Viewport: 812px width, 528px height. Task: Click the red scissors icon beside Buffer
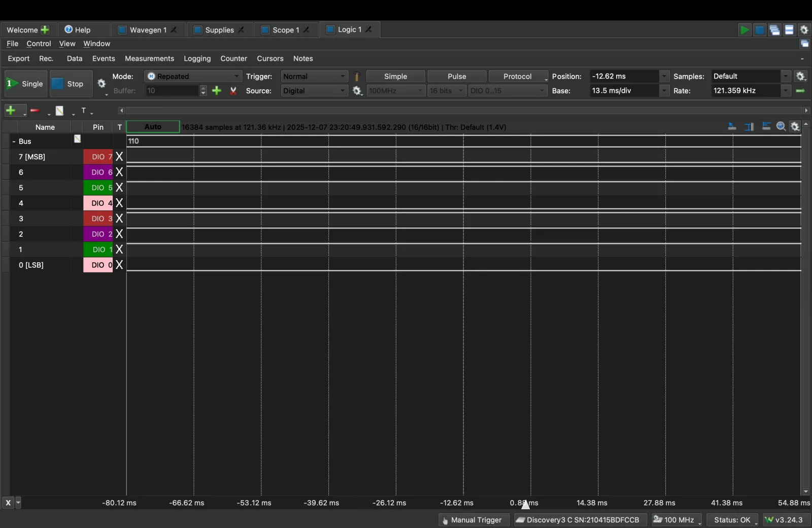(x=233, y=91)
